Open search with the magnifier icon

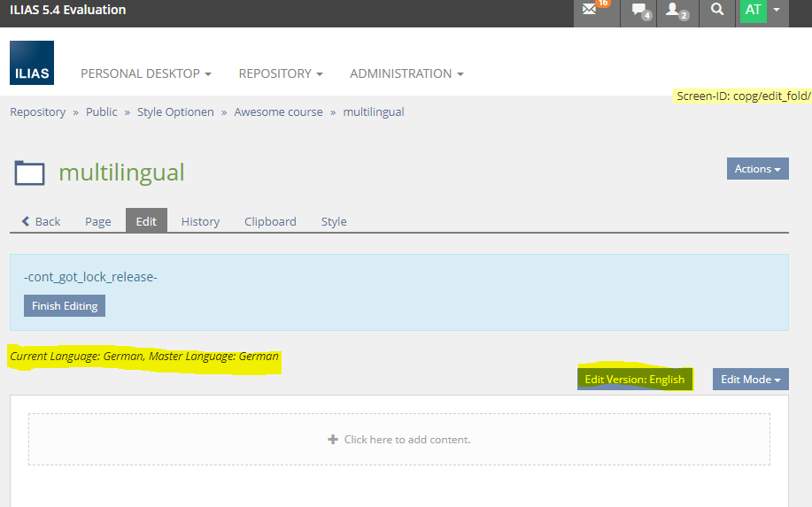pos(717,11)
